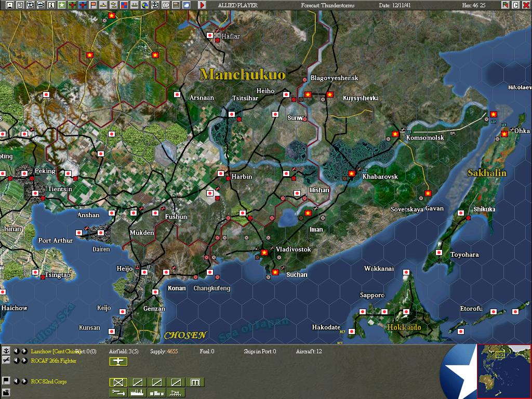
Task: Click the Soviet base marker at Khabarovsk
Action: [352, 174]
